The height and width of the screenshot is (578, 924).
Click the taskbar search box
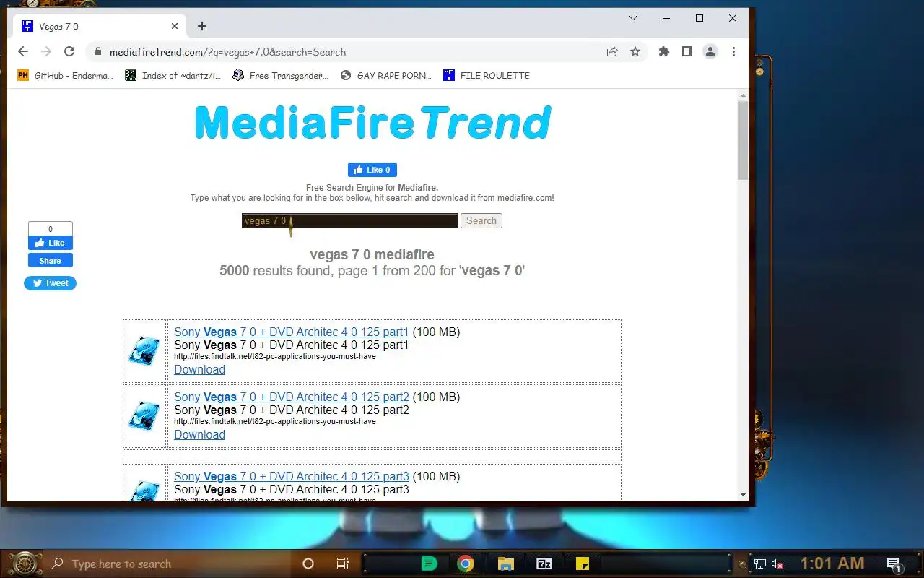pos(170,564)
